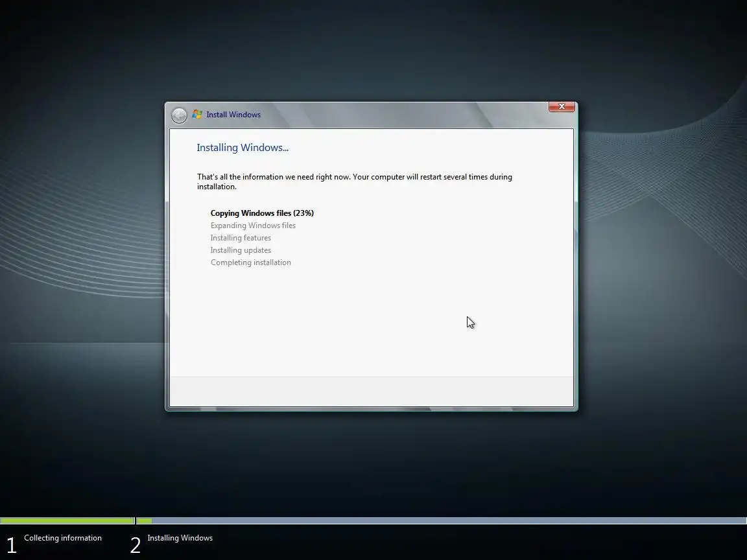Click the green Collecting information progress bar
This screenshot has width=747, height=560.
point(67,521)
